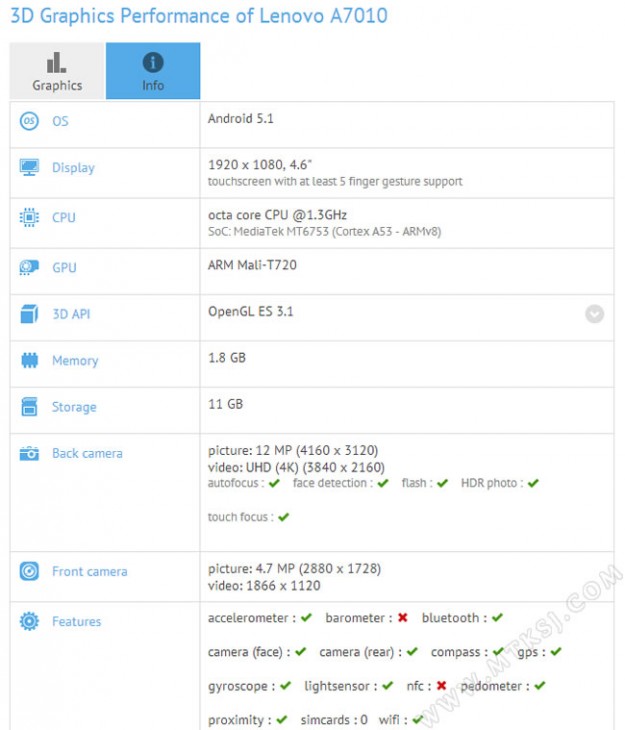Viewport: 625px width, 730px height.
Task: Switch to the Graphics tab
Action: point(57,71)
